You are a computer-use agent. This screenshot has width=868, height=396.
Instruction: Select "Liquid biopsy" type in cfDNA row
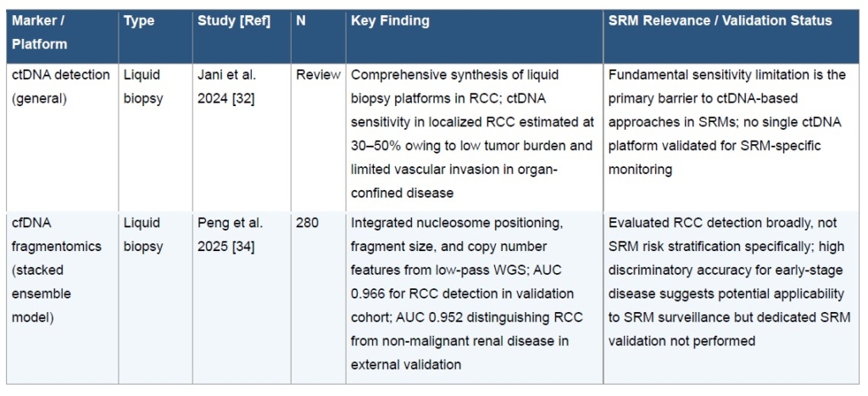142,235
